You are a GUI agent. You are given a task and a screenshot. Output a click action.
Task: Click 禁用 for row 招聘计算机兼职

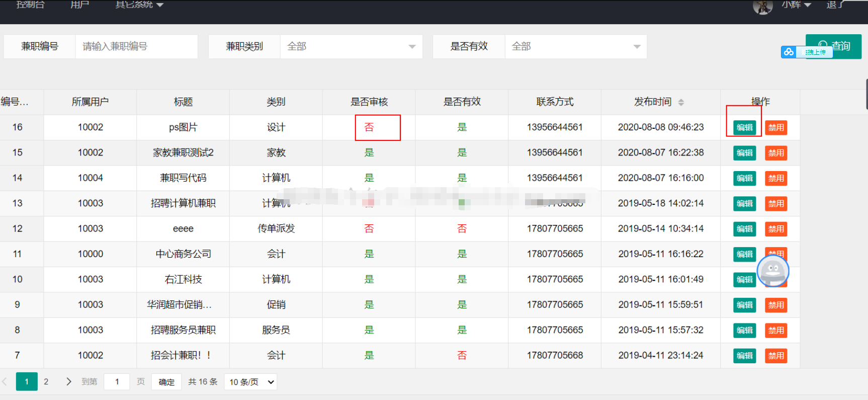point(776,204)
